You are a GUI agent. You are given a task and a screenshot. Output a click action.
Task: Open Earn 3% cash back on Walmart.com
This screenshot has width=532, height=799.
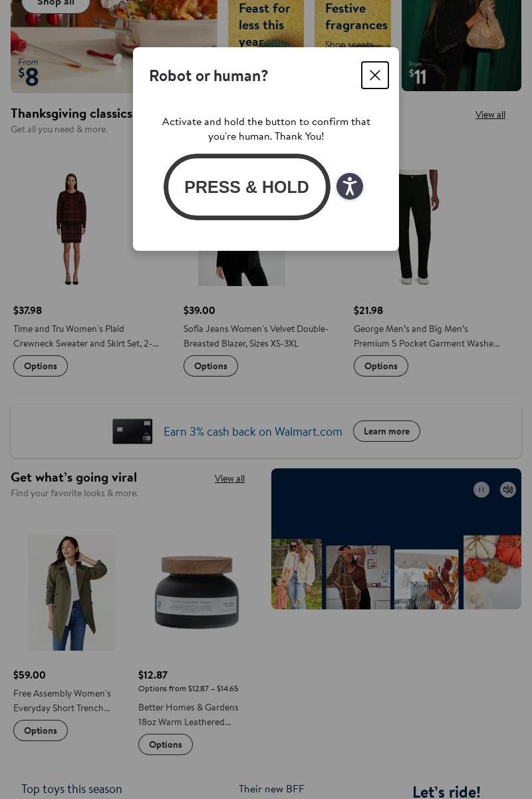pos(253,432)
